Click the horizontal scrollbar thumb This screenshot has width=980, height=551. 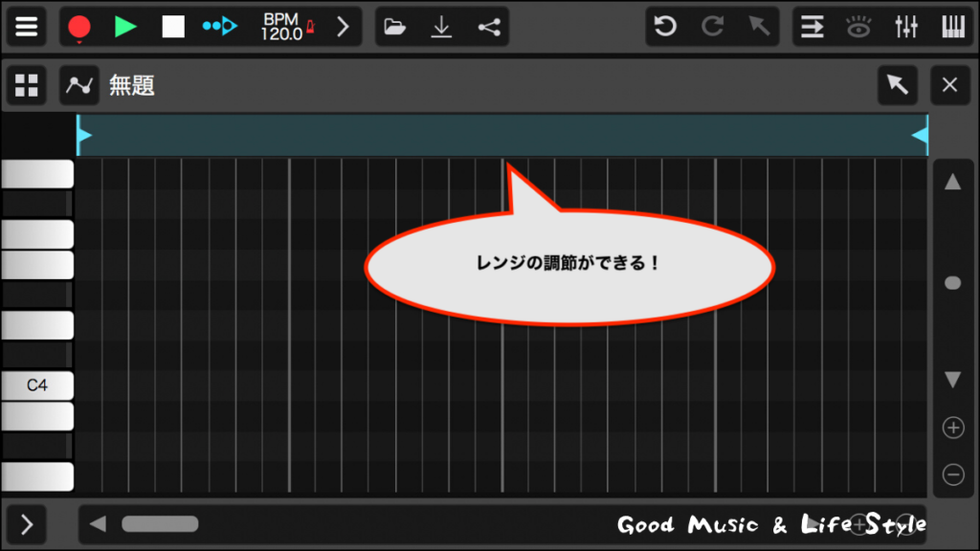160,524
